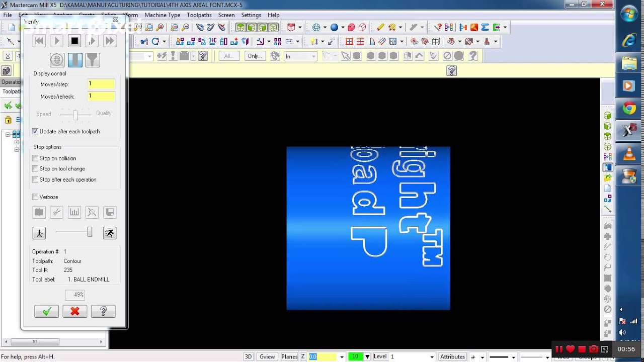The image size is (644, 362).
Task: Click the blue shaded sphere icon
Action: pyautogui.click(x=334, y=28)
